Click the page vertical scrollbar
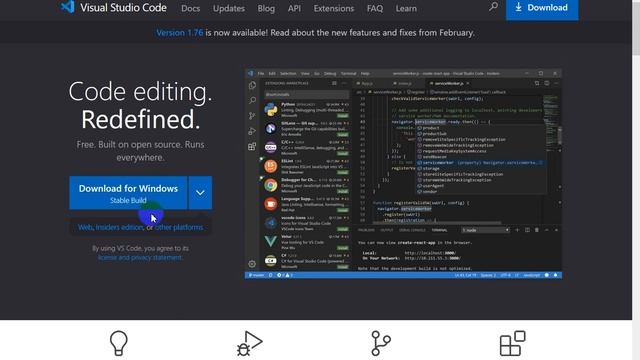Viewport: 640px width, 360px height. (636, 180)
